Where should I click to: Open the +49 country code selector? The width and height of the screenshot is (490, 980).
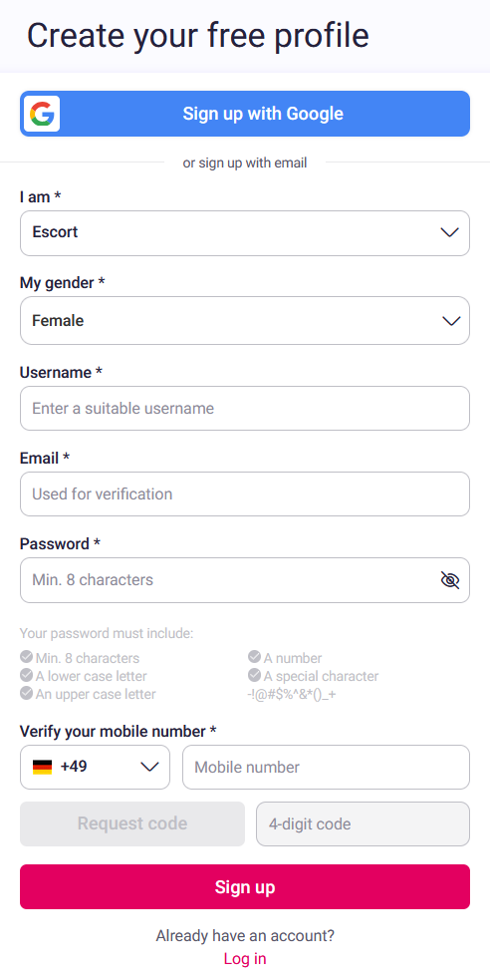95,767
